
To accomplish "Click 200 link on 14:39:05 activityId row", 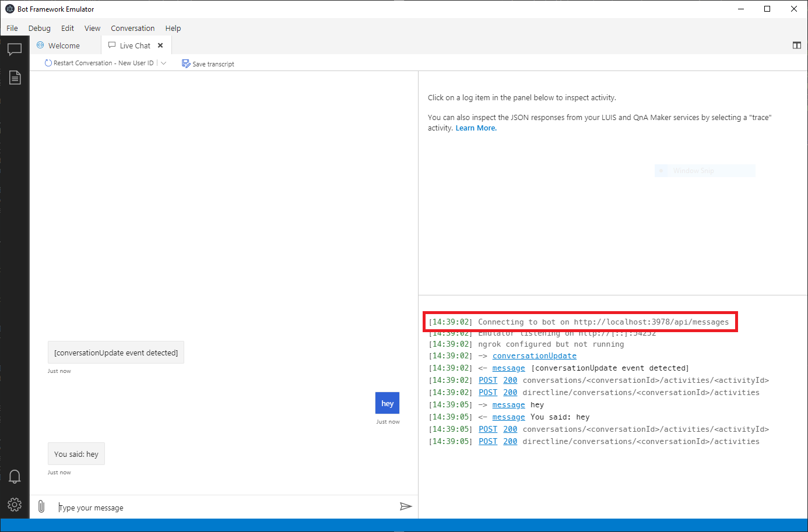I will point(510,429).
